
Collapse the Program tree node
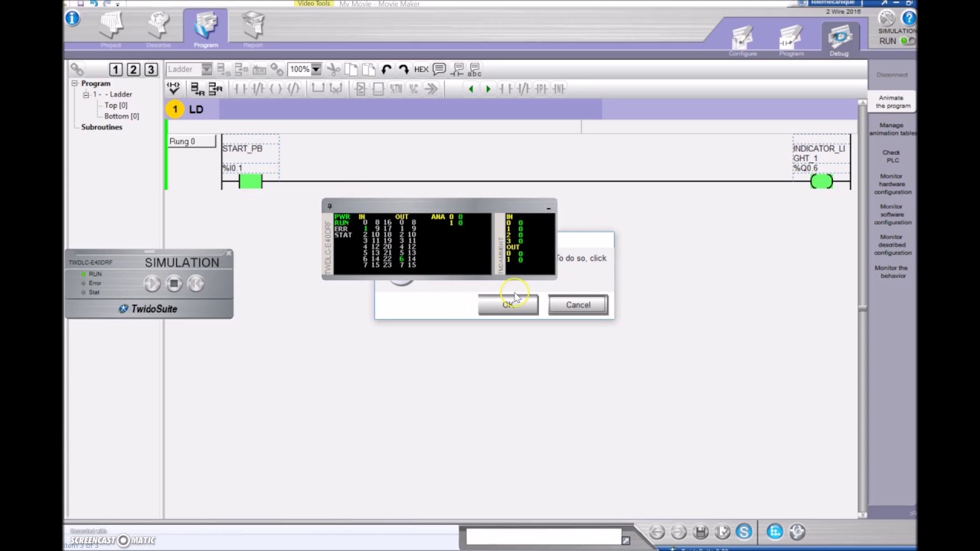75,83
